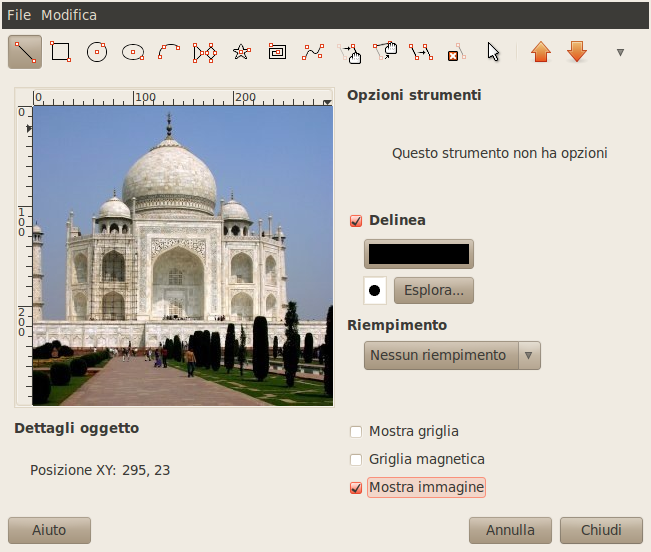The height and width of the screenshot is (552, 651).
Task: Uncheck the Mostra immagine checkbox
Action: point(356,488)
